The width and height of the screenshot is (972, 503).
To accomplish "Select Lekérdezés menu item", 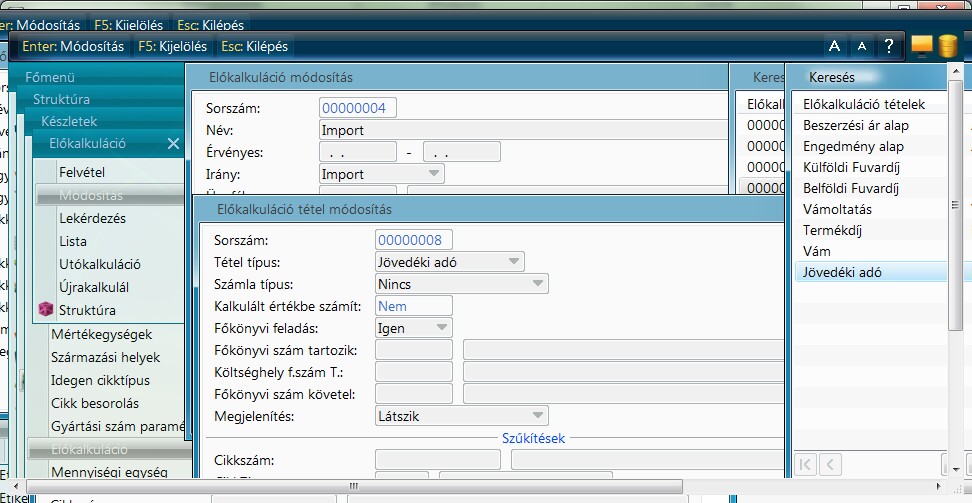I will coord(92,218).
